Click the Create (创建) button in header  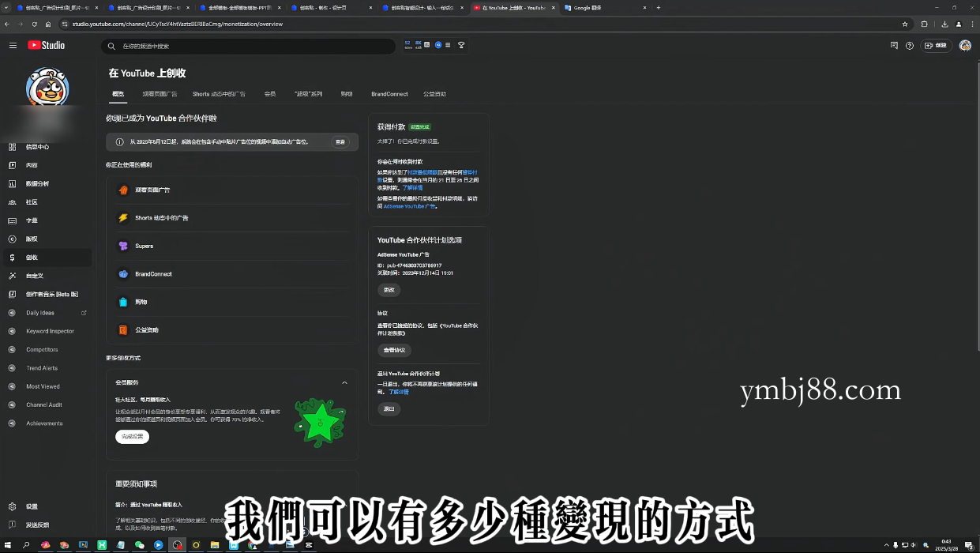pyautogui.click(x=937, y=46)
